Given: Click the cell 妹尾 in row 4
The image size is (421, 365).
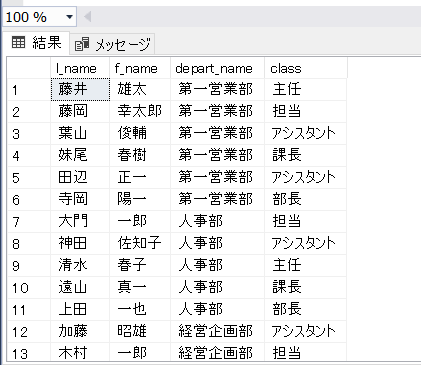Looking at the screenshot, I should point(80,155).
